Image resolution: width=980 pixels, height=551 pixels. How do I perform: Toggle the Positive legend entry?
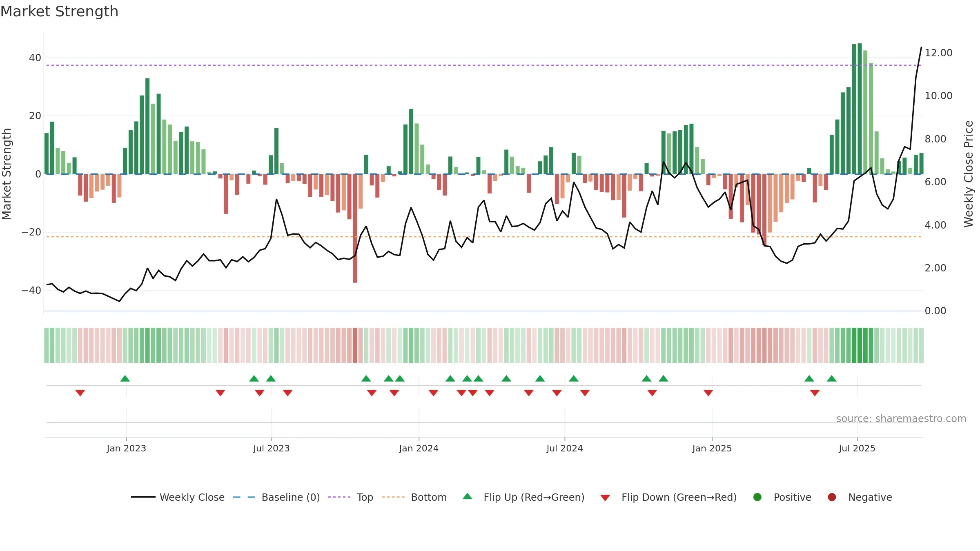pyautogui.click(x=782, y=497)
